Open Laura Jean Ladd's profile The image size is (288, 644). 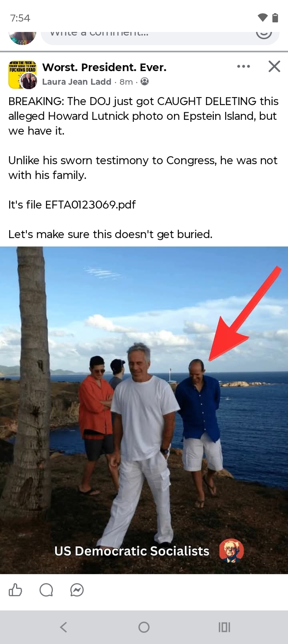point(76,81)
